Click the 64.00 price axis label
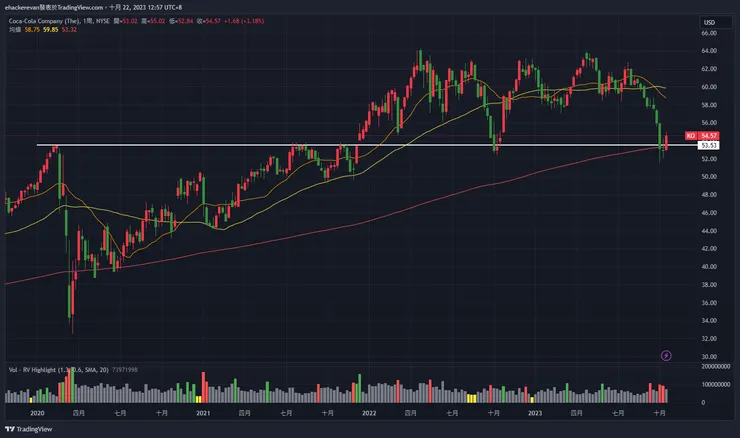The width and height of the screenshot is (740, 438). pyautogui.click(x=709, y=51)
